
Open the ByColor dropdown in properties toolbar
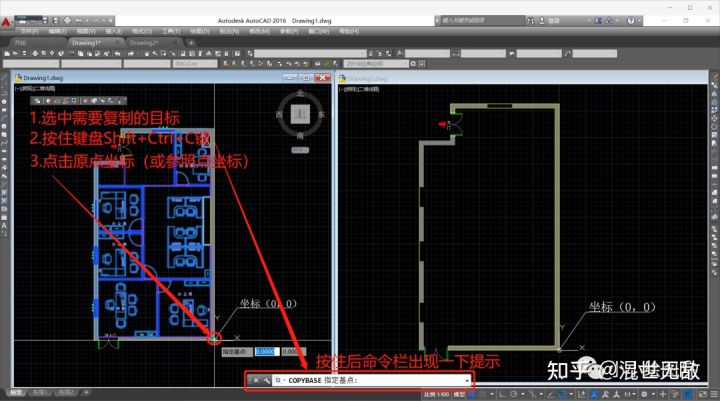[195, 64]
